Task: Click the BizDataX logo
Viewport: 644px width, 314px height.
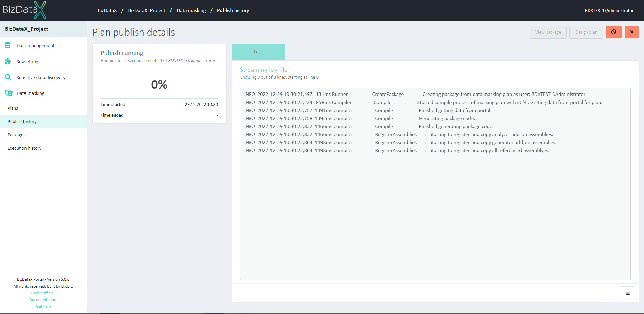Action: [x=24, y=10]
